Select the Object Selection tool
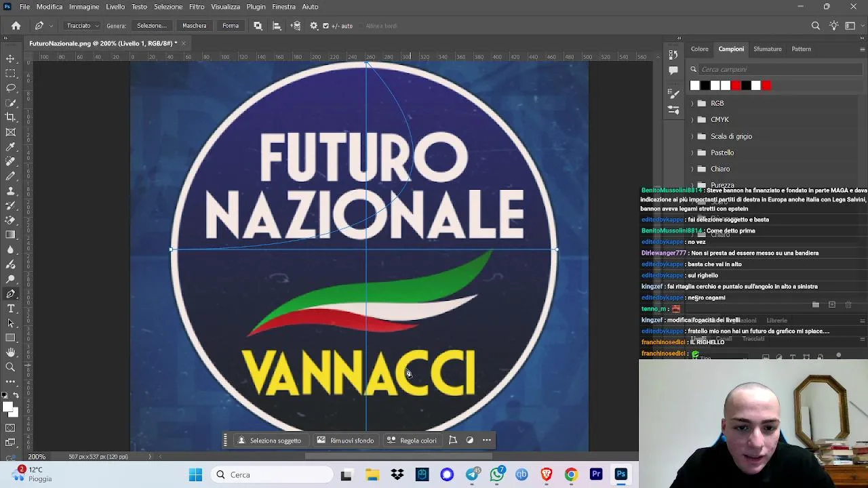This screenshot has width=868, height=488. tap(10, 103)
